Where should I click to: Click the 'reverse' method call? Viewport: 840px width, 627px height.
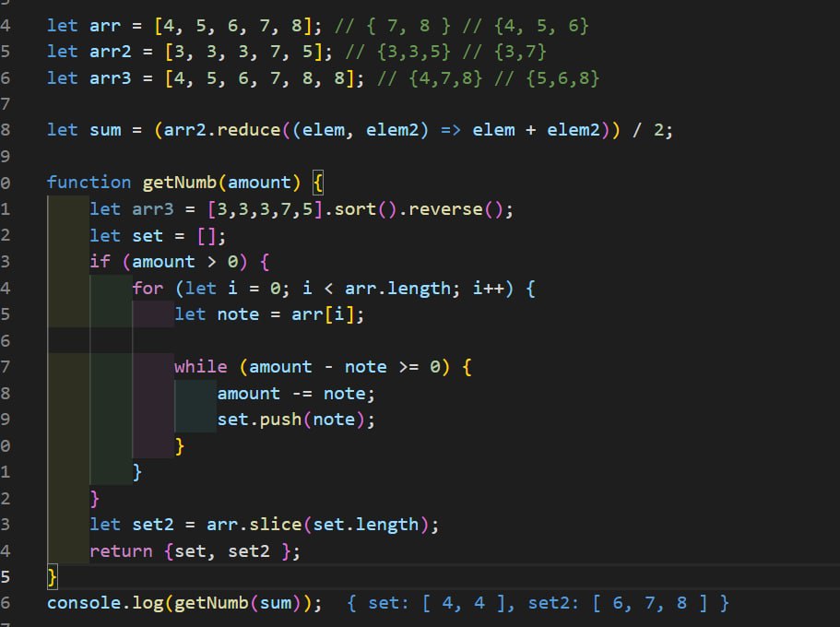click(445, 209)
